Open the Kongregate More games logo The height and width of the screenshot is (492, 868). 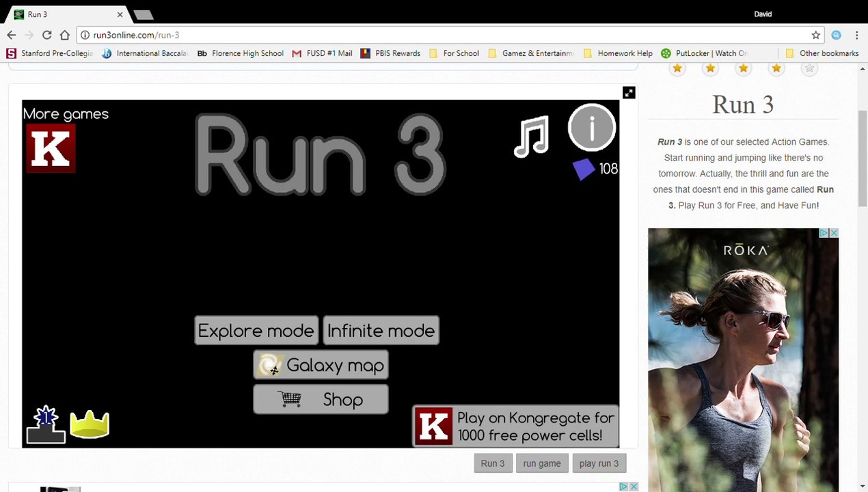click(x=51, y=148)
